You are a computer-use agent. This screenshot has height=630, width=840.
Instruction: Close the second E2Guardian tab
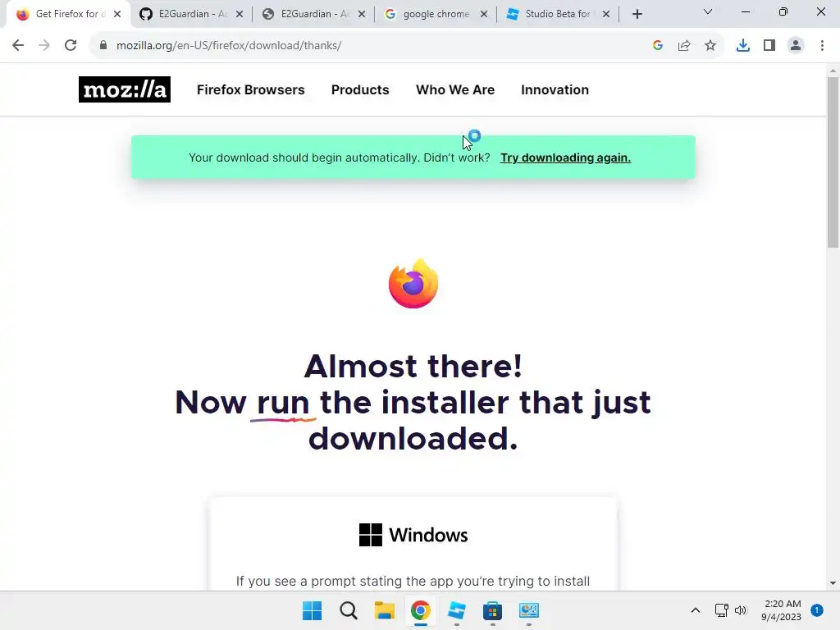tap(362, 15)
